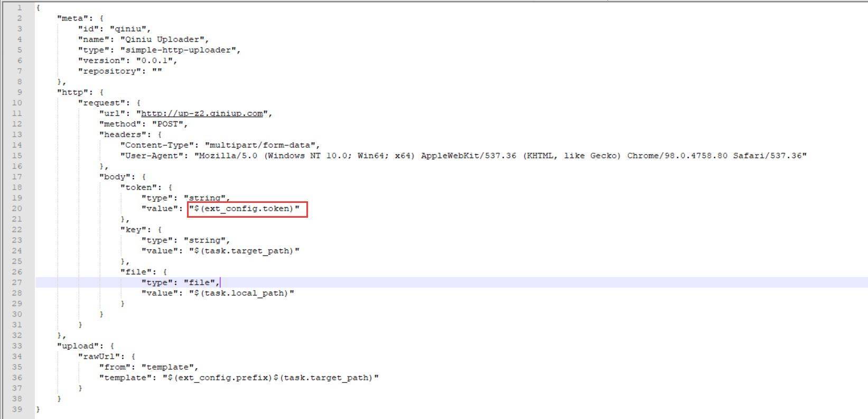Click line number 1 in the margin
Image resolution: width=868 pixels, height=419 pixels.
(x=20, y=8)
